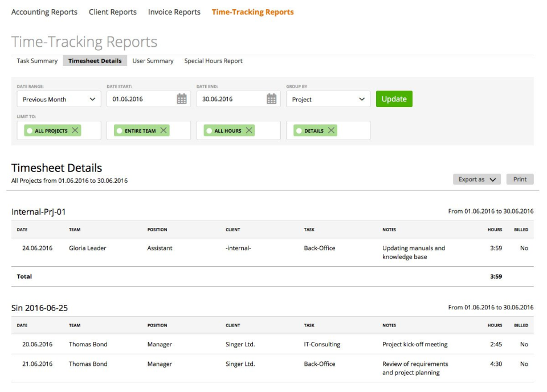Image resolution: width=547 pixels, height=392 pixels.
Task: Open the Special Hours Report tab
Action: point(213,60)
